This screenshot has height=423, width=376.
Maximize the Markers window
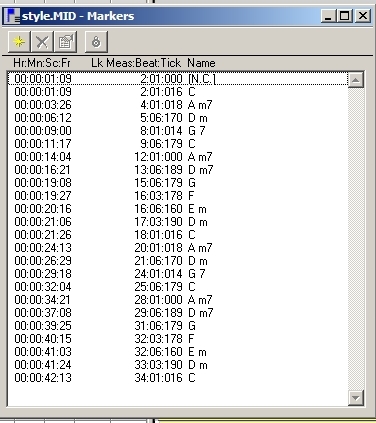click(x=345, y=16)
